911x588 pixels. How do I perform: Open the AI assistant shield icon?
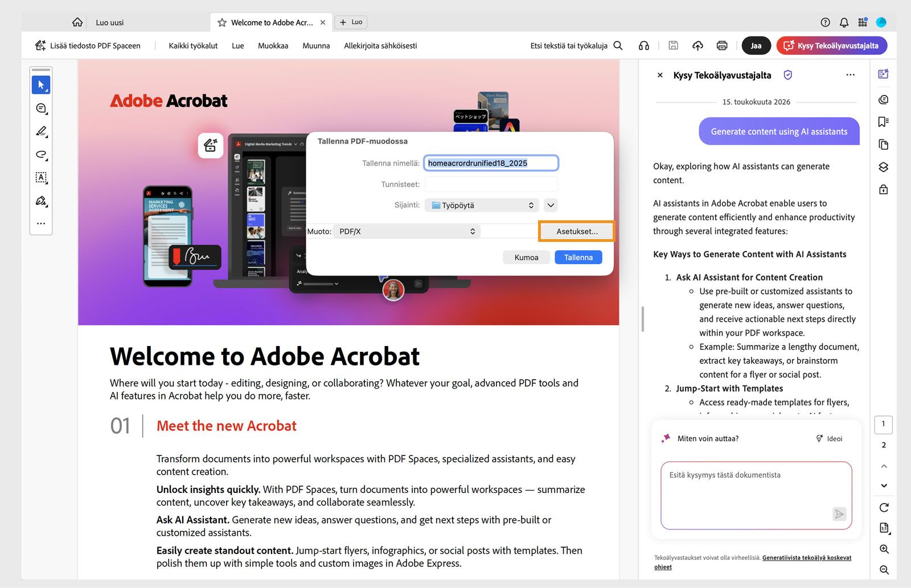(x=788, y=75)
